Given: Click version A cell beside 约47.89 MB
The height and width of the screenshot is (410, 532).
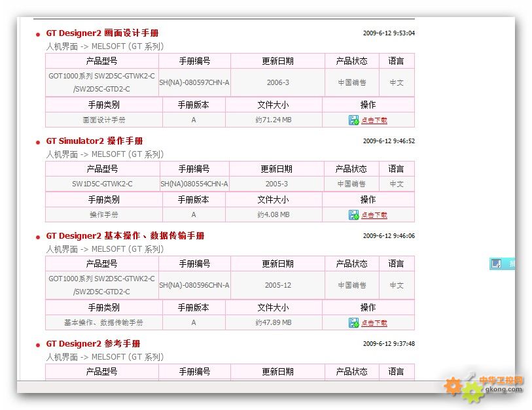Looking at the screenshot, I should pyautogui.click(x=194, y=322).
